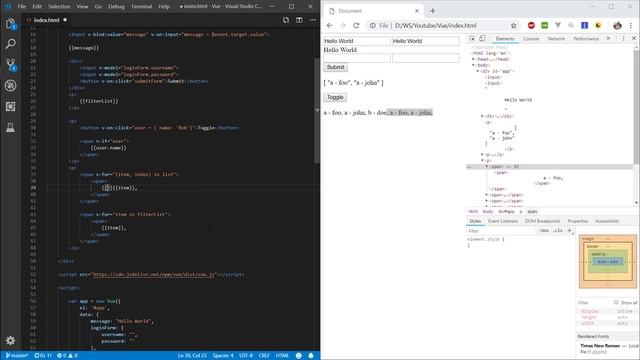The image size is (640, 360).
Task: Expand the collapsed p…/p node
Action: click(482, 155)
